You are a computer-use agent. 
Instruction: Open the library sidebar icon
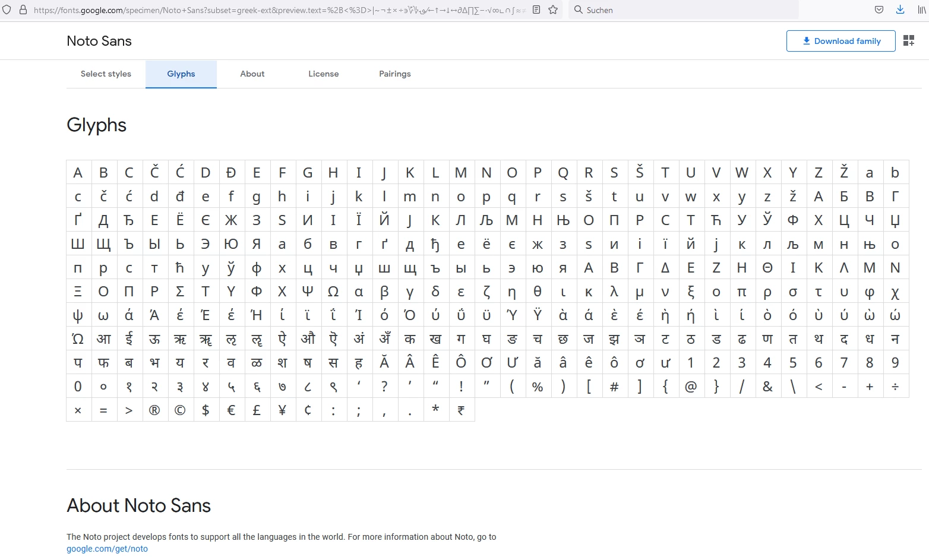922,10
